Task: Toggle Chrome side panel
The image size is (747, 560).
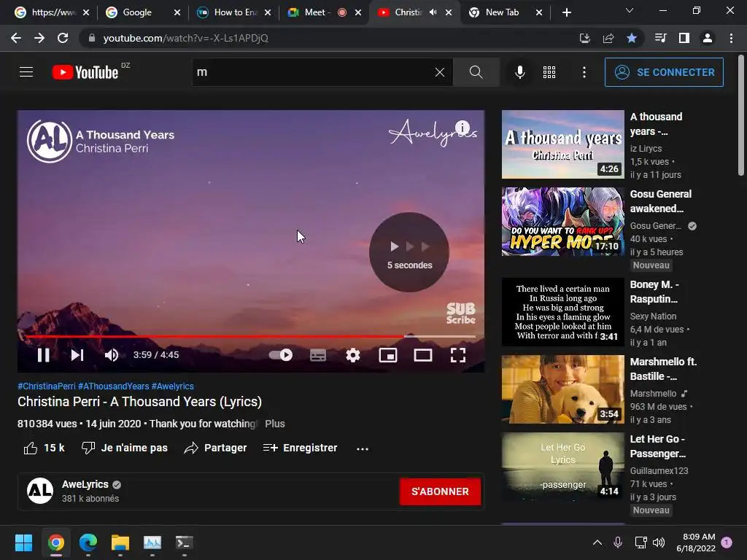Action: click(x=684, y=38)
